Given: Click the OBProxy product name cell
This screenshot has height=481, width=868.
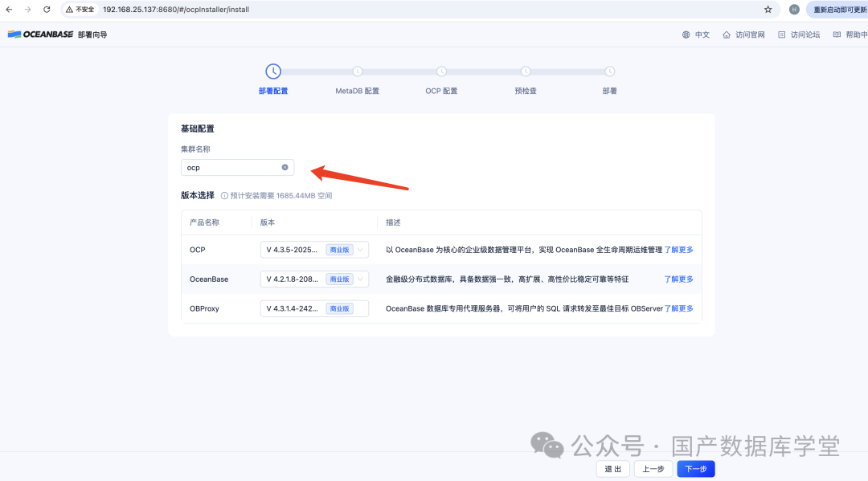Looking at the screenshot, I should pos(204,308).
